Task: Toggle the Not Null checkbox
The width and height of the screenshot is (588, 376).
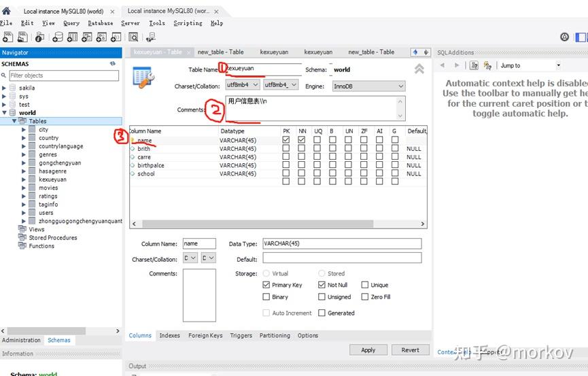Action: click(322, 285)
